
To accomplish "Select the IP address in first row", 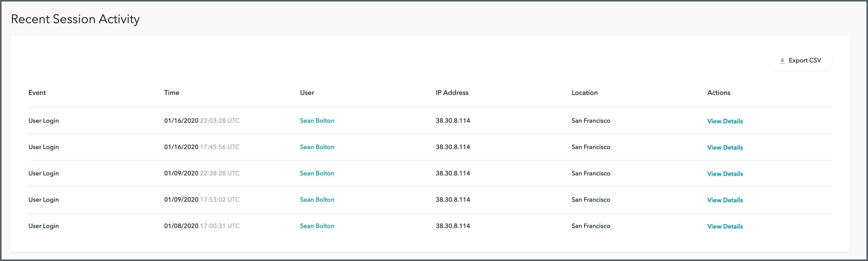I will pyautogui.click(x=453, y=121).
